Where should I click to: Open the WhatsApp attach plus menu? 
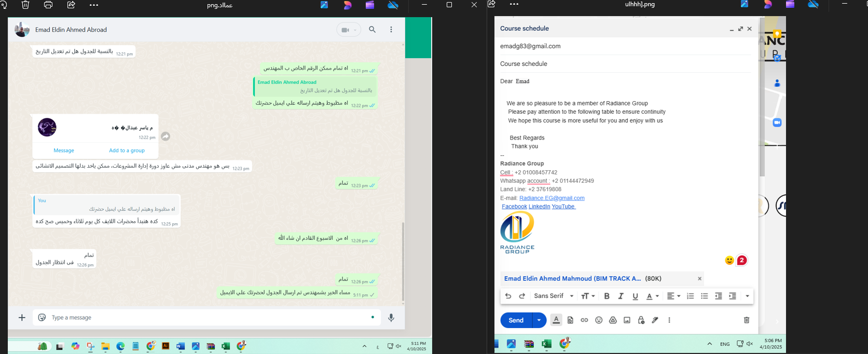coord(22,318)
